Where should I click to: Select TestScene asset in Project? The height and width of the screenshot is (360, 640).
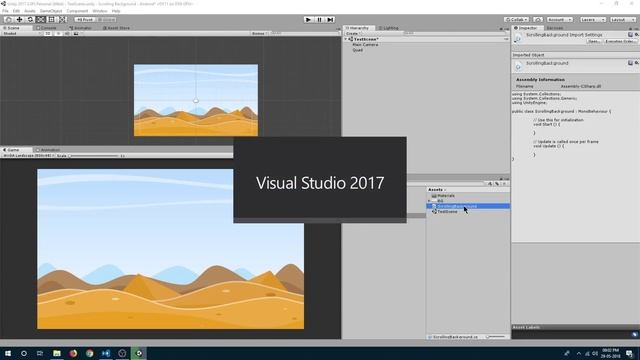(x=444, y=211)
